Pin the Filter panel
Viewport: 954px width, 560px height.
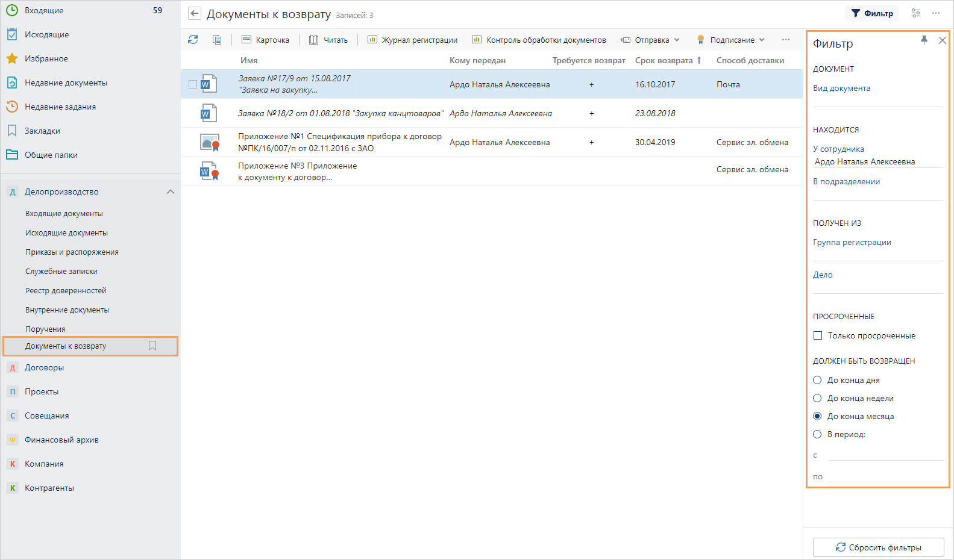[924, 40]
